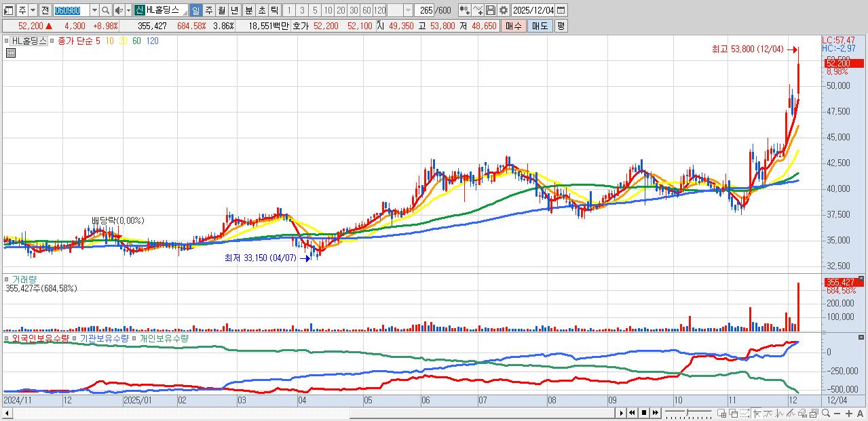Click the split chart window icon
This screenshot has width=868, height=421.
click(x=721, y=413)
